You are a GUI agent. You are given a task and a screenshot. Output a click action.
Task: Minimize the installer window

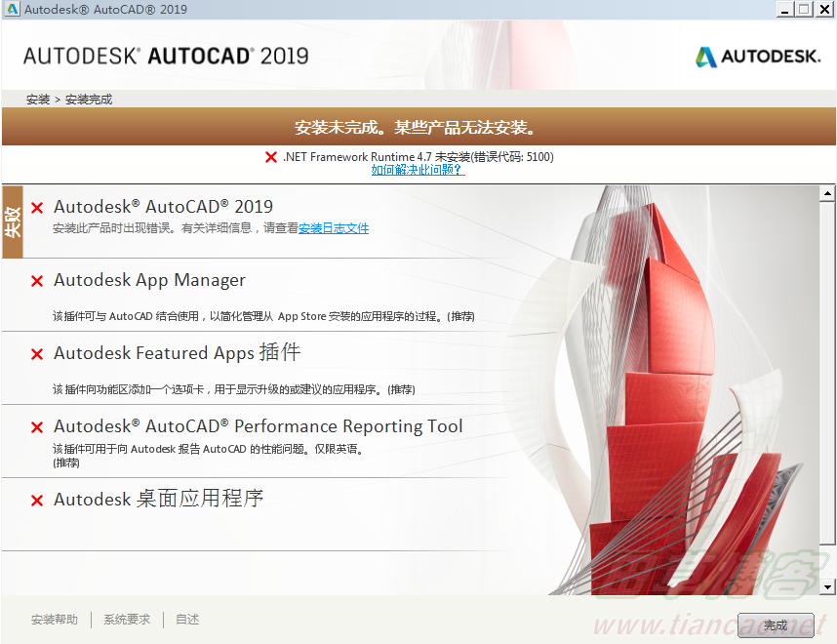pyautogui.click(x=784, y=9)
